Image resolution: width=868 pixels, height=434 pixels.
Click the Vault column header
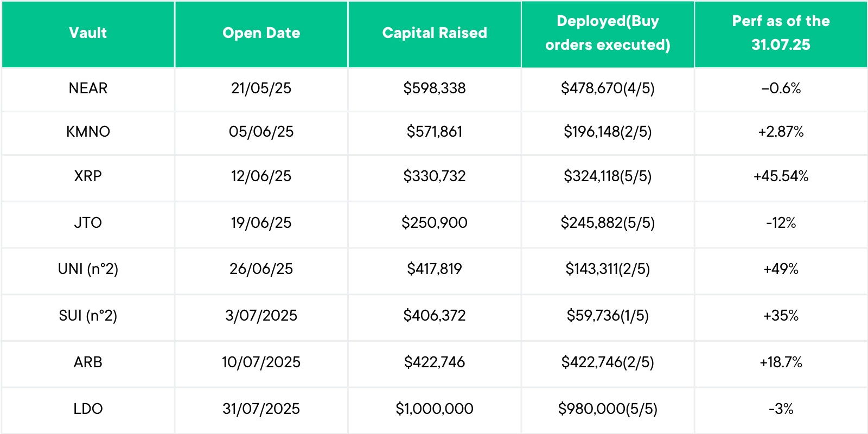(88, 33)
